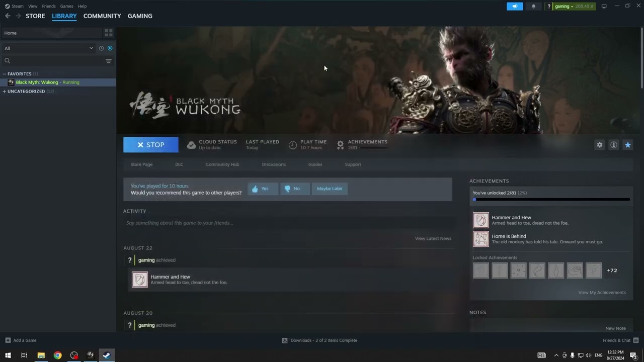Image resolution: width=644 pixels, height=362 pixels.
Task: Open Windows notification center
Action: coord(633,355)
